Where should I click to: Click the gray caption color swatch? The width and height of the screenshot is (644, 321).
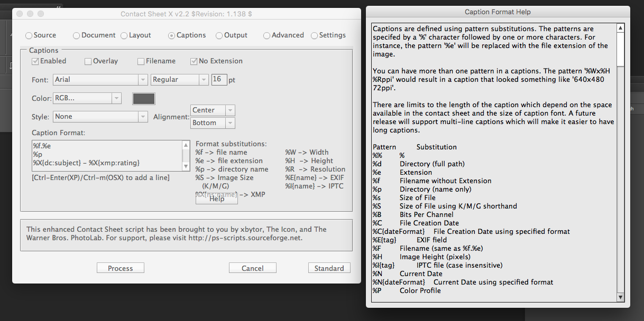coord(144,99)
